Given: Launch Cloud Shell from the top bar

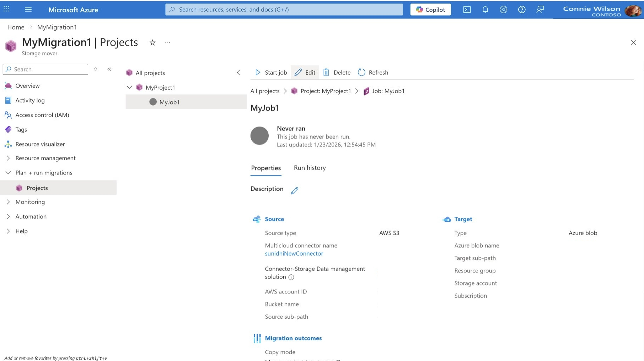Looking at the screenshot, I should click(x=467, y=10).
